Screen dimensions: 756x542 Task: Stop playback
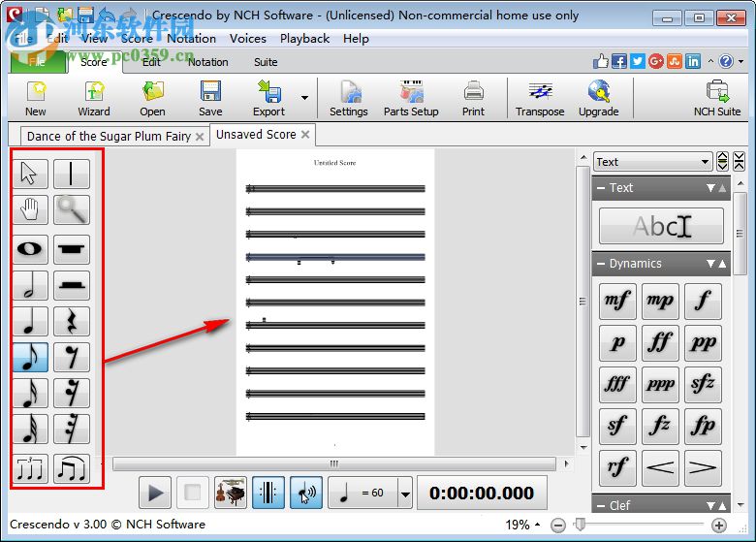pyautogui.click(x=192, y=493)
